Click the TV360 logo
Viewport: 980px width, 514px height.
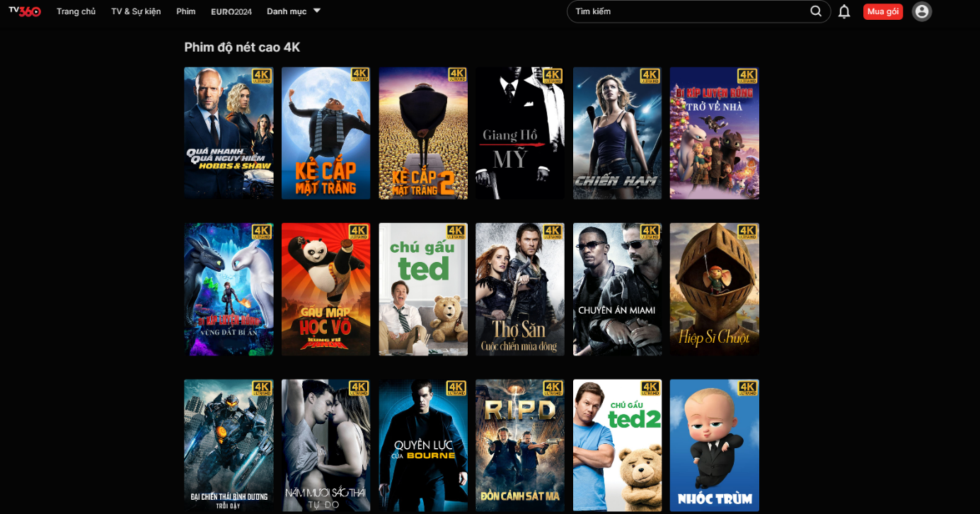tap(25, 11)
